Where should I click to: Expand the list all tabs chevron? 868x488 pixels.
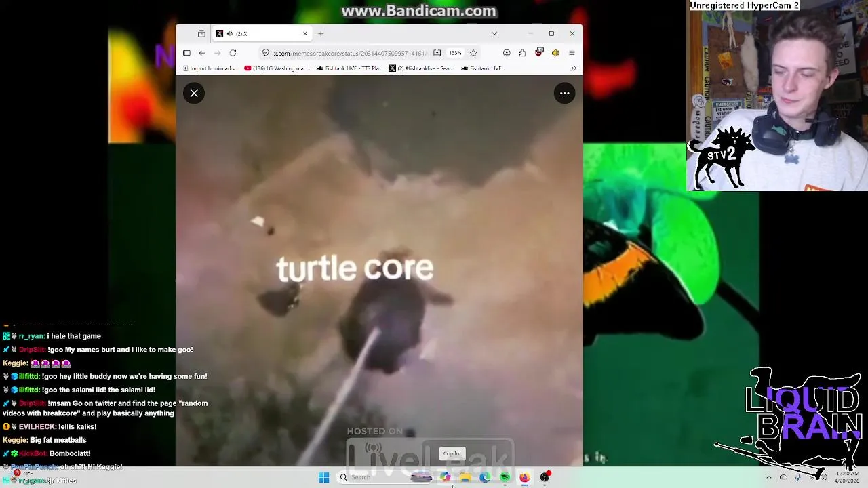494,33
